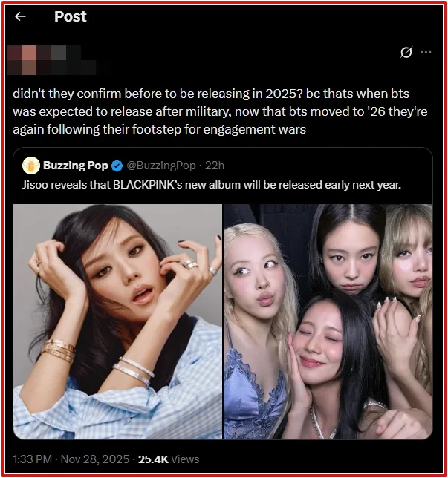Screen dimensions: 448x478
Task: Click the word Views in post footer
Action: (x=184, y=459)
